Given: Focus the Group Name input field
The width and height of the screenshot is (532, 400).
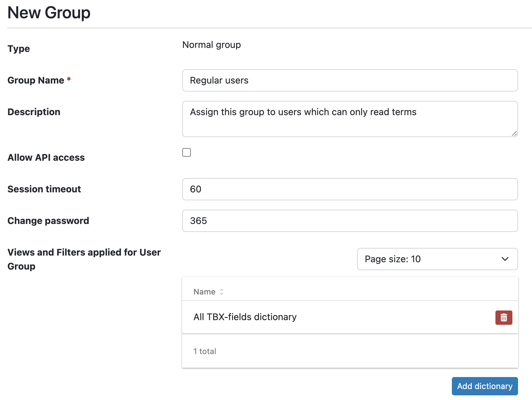Looking at the screenshot, I should (350, 80).
